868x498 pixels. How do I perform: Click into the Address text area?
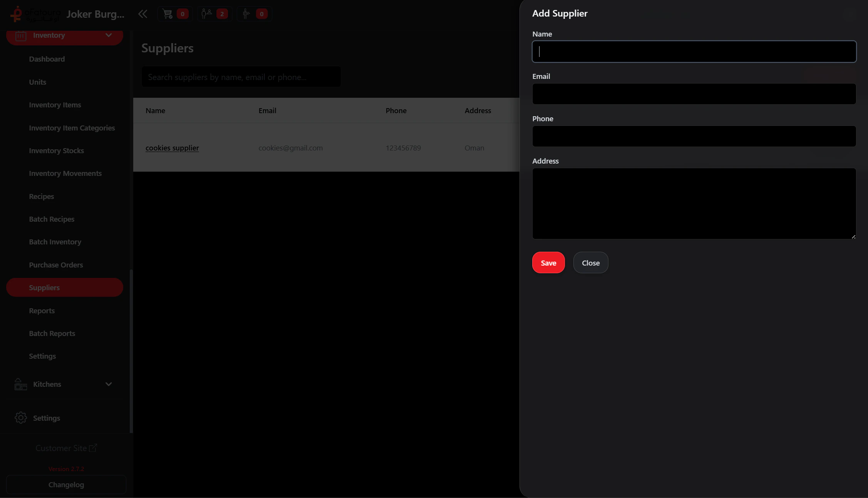pos(694,203)
